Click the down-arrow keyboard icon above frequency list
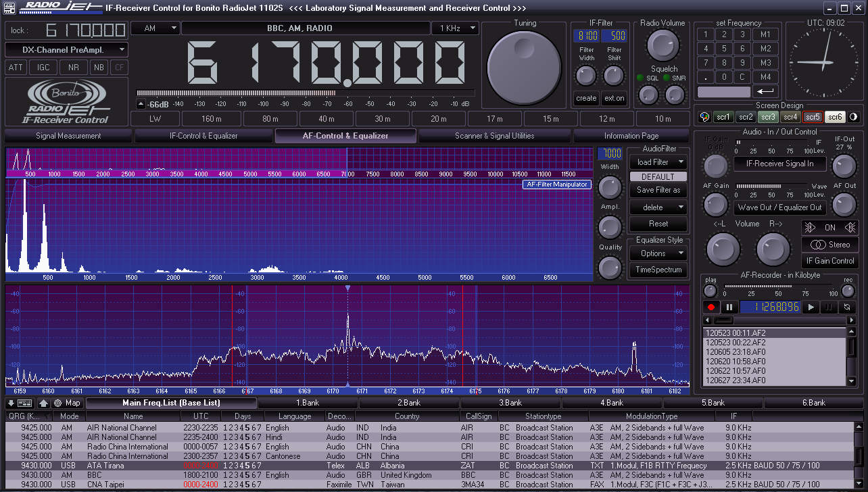The width and height of the screenshot is (868, 492). 20,403
